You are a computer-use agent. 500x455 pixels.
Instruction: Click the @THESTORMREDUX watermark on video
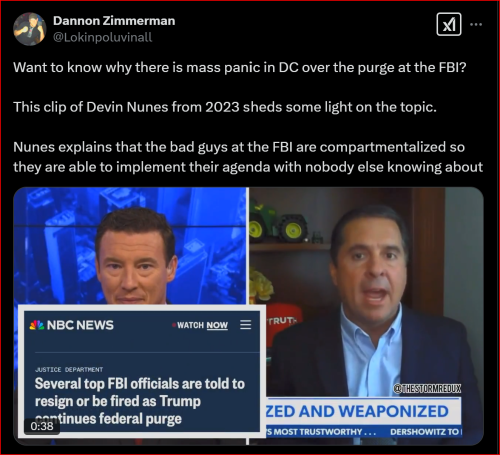tap(428, 389)
